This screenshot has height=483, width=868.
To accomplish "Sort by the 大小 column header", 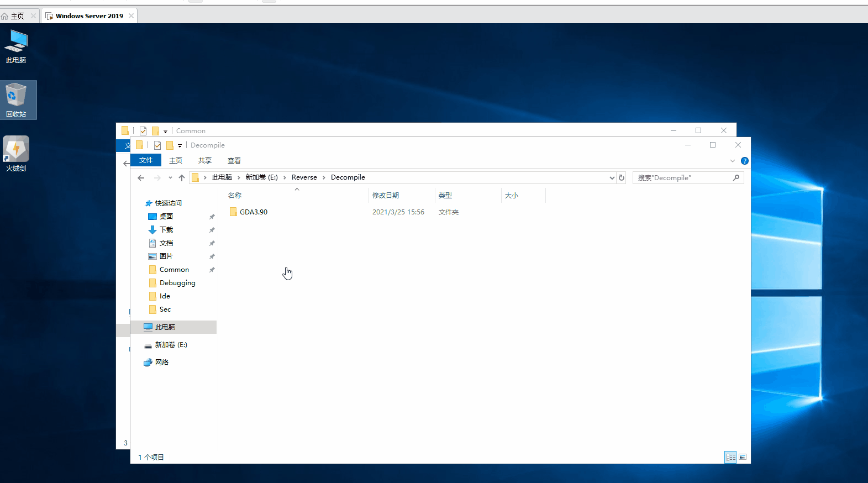I will pyautogui.click(x=523, y=196).
